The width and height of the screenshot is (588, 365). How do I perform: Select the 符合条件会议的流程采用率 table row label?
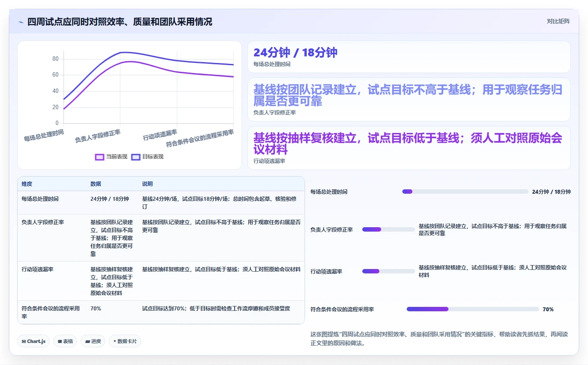click(x=51, y=313)
